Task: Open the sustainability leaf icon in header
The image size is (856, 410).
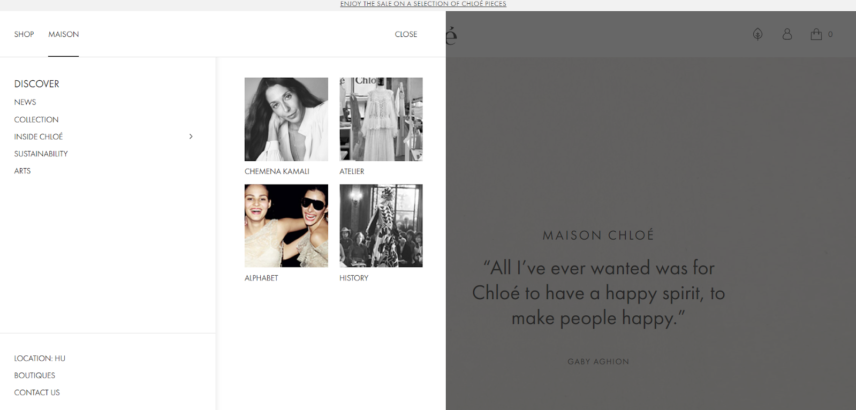Action: coord(757,34)
